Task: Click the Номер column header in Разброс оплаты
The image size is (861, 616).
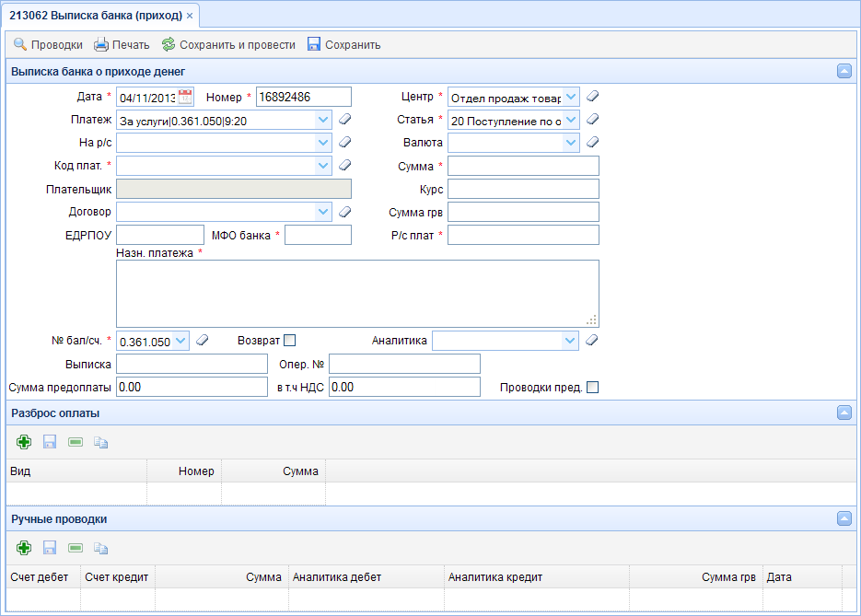Action: tap(184, 471)
